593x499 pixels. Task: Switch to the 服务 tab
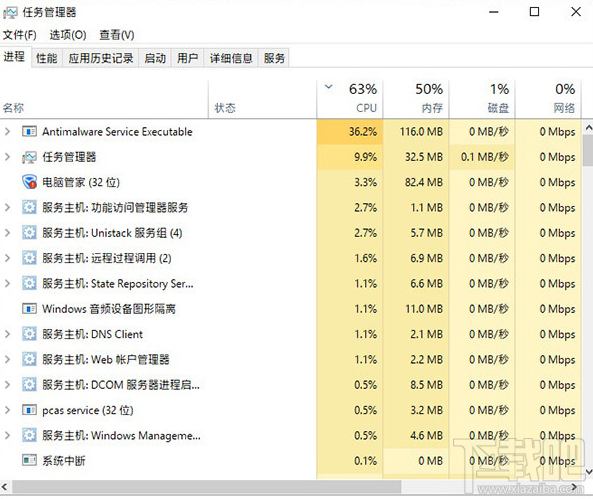274,58
